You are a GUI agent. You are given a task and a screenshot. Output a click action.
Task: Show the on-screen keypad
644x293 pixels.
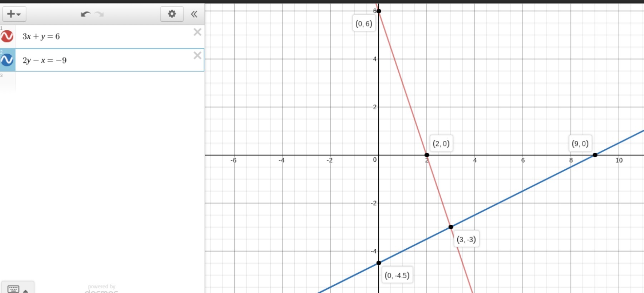point(13,289)
